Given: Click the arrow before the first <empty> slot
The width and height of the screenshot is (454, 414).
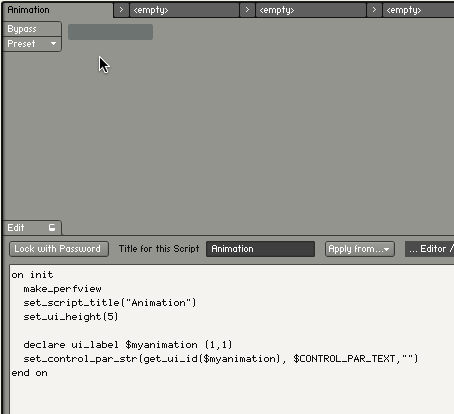Looking at the screenshot, I should [x=121, y=10].
